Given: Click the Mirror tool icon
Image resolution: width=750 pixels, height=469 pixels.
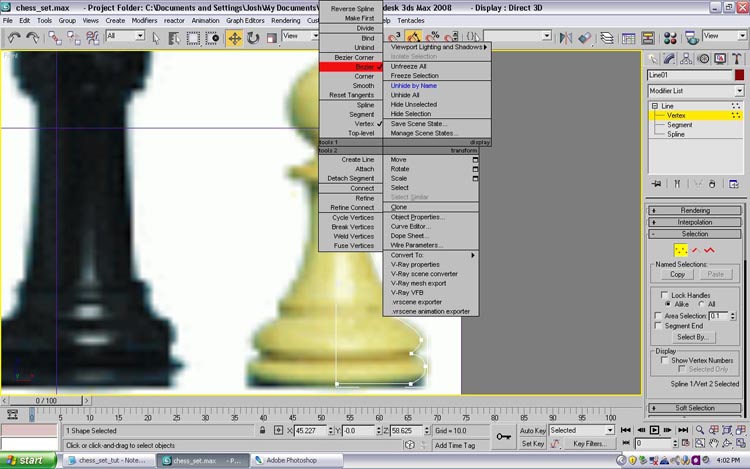Looking at the screenshot, I should pos(565,37).
